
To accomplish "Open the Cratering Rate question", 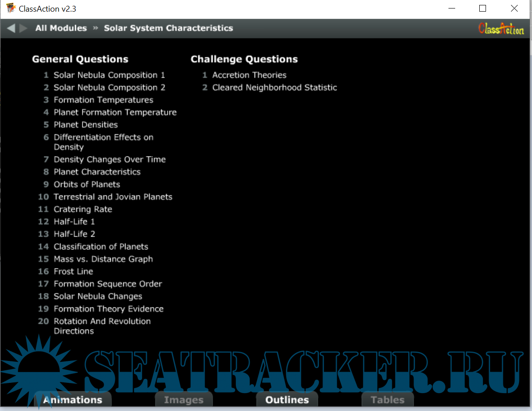I will tap(83, 209).
